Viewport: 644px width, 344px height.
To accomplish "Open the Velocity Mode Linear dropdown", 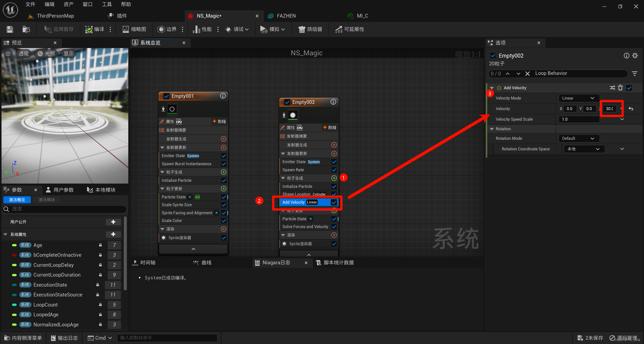I will pos(578,98).
